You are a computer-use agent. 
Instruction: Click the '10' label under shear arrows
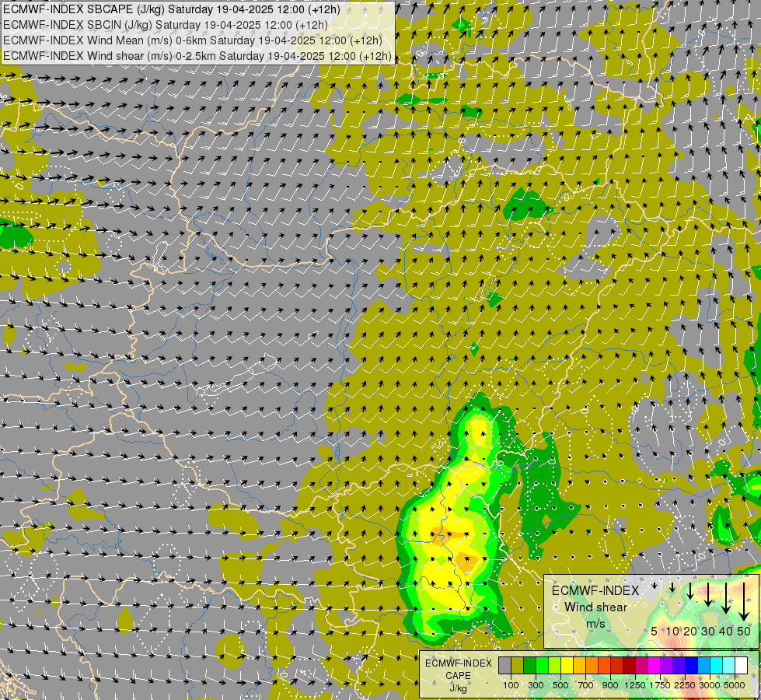672,631
